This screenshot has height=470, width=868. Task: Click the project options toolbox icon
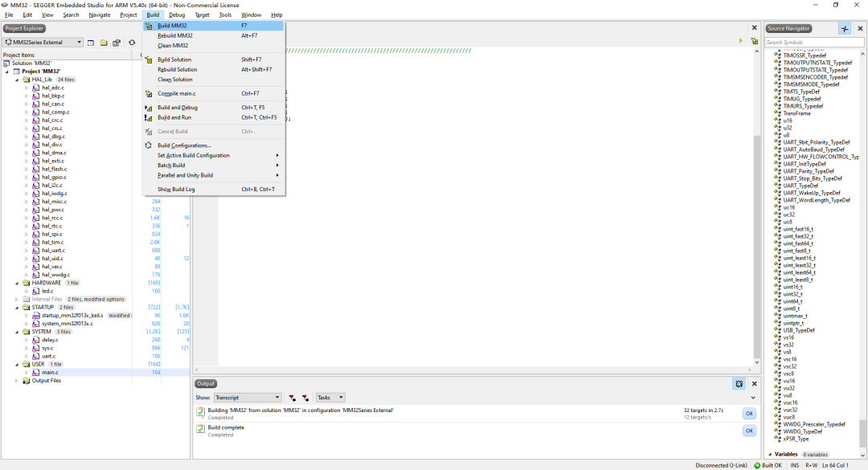click(x=117, y=43)
